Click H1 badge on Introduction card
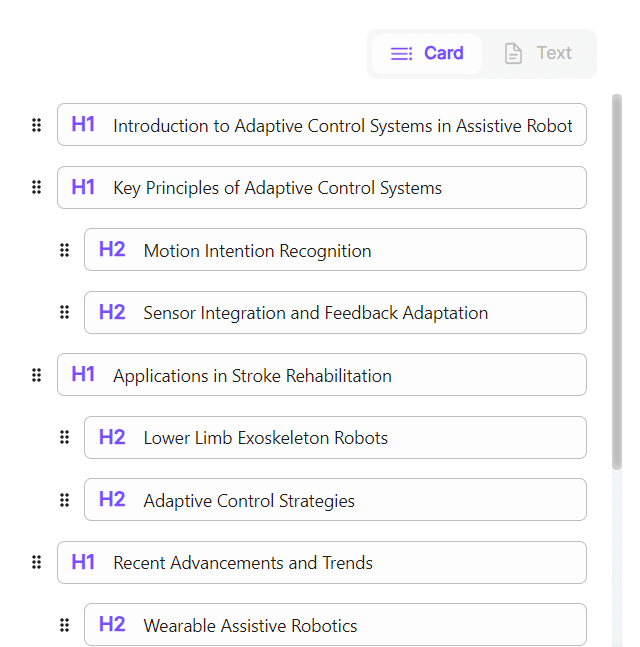 click(x=83, y=125)
